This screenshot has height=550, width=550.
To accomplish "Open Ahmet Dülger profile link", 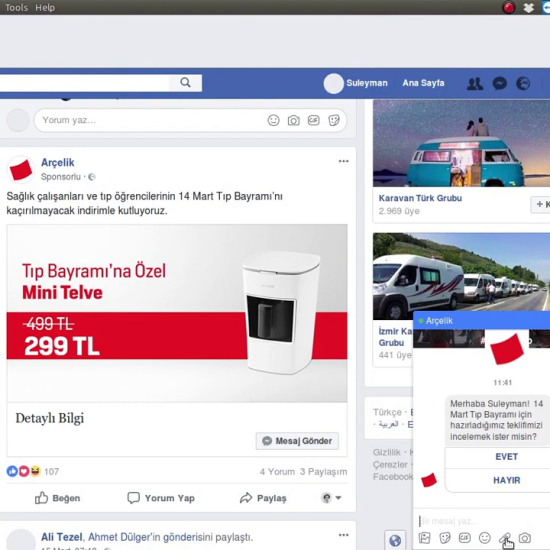I will coord(118,537).
